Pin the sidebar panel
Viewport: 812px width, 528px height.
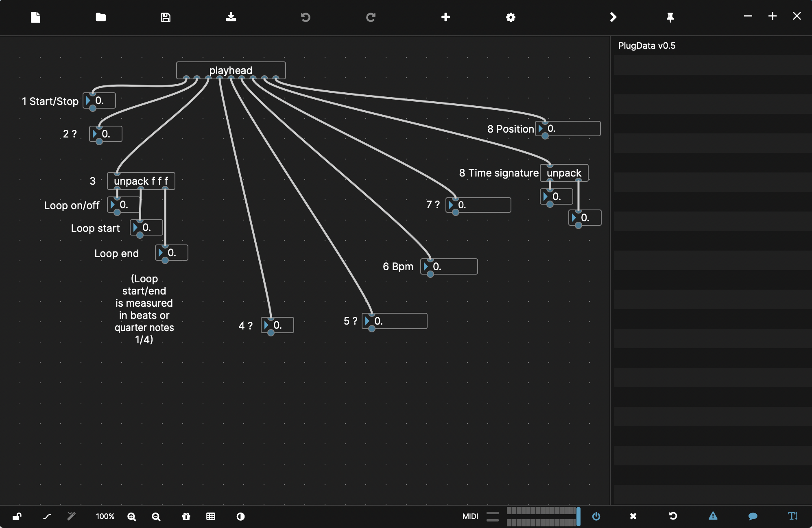click(x=670, y=17)
